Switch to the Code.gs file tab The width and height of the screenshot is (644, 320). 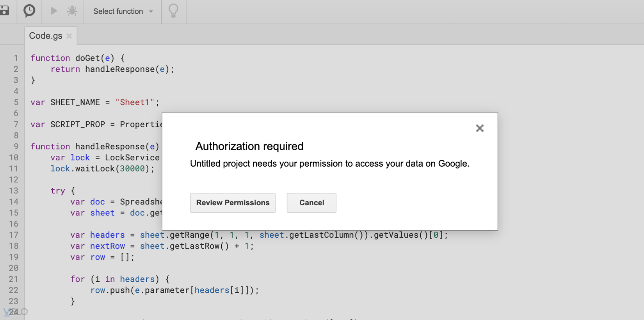click(46, 36)
